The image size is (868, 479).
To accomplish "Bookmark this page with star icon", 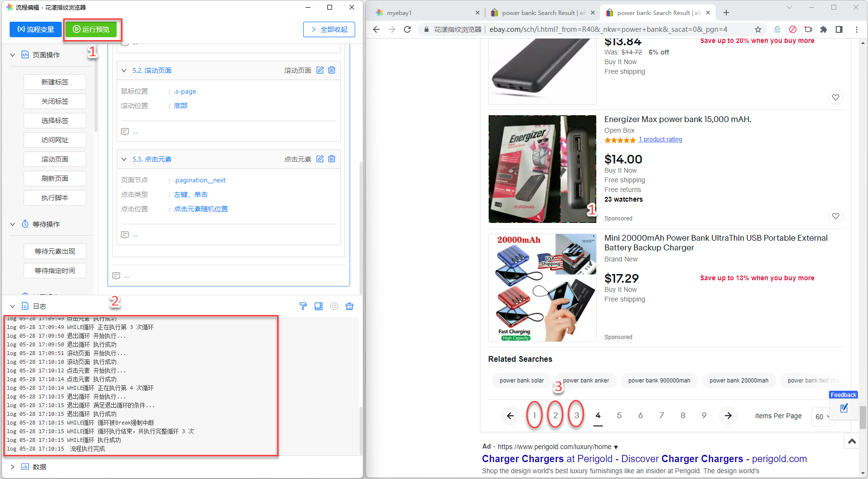I will [x=758, y=29].
